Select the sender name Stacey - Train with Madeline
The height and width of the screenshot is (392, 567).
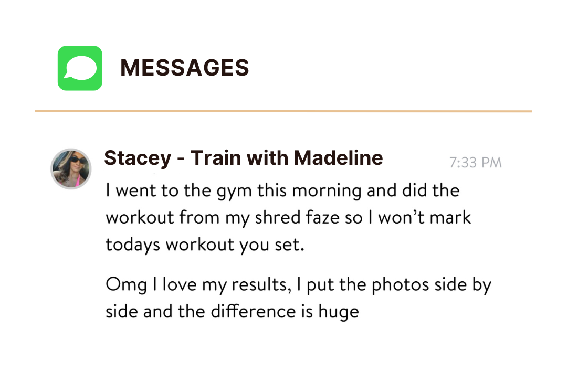(244, 158)
